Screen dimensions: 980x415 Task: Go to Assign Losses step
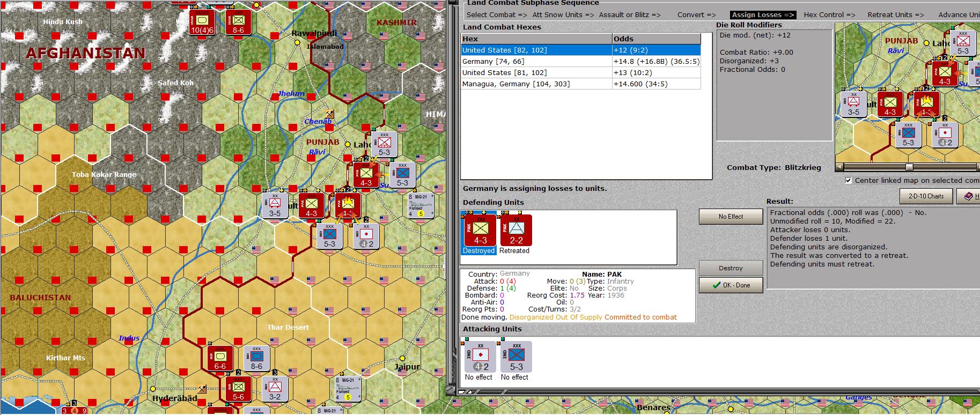[763, 15]
